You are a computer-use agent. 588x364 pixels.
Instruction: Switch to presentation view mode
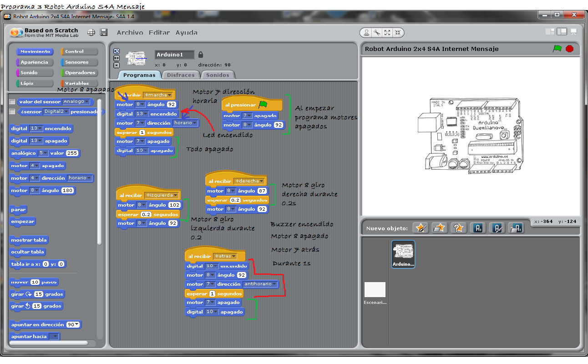click(573, 32)
